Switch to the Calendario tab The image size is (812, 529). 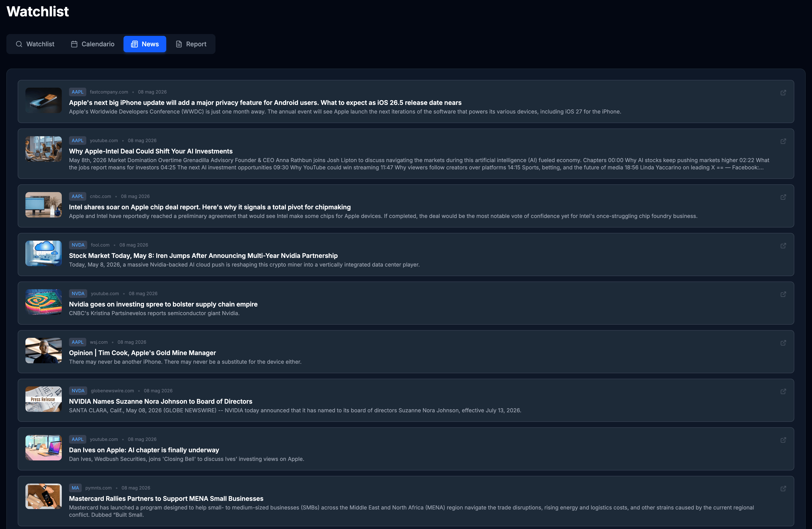[92, 44]
